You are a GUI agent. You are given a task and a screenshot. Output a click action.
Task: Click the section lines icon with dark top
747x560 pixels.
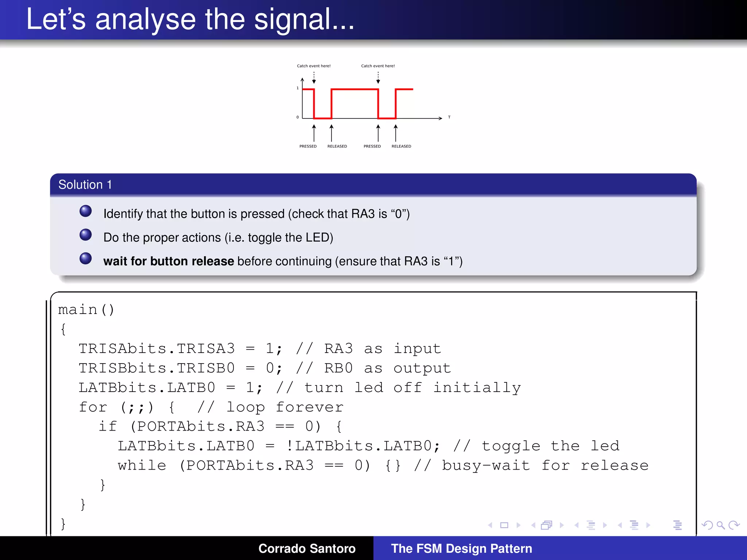[x=634, y=525]
